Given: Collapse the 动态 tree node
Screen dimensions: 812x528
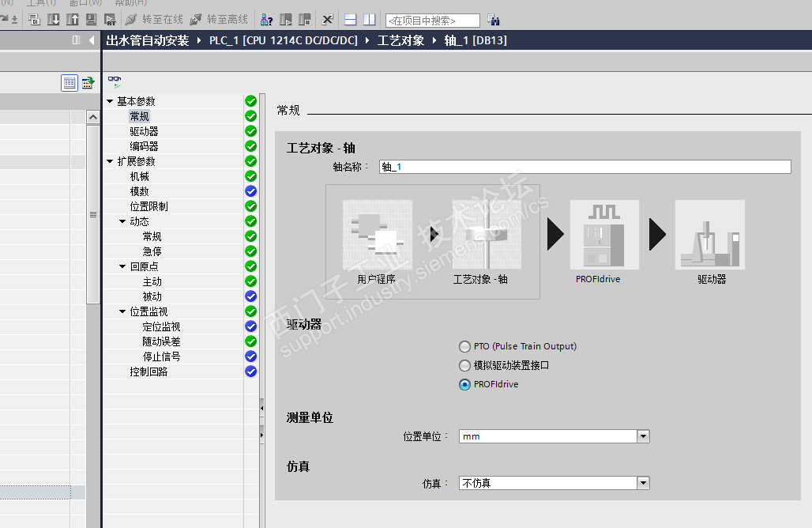Looking at the screenshot, I should coord(122,221).
